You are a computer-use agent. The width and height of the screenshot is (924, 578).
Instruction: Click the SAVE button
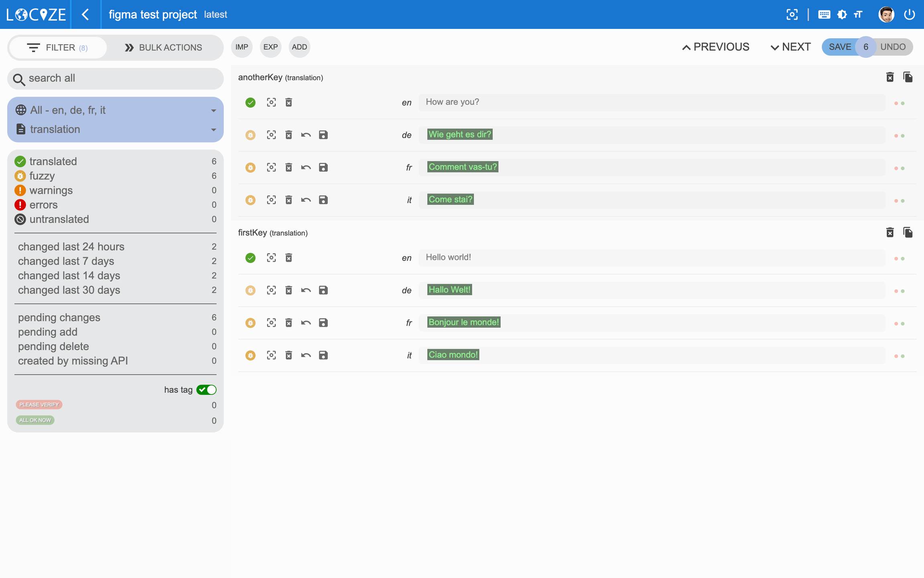coord(839,47)
